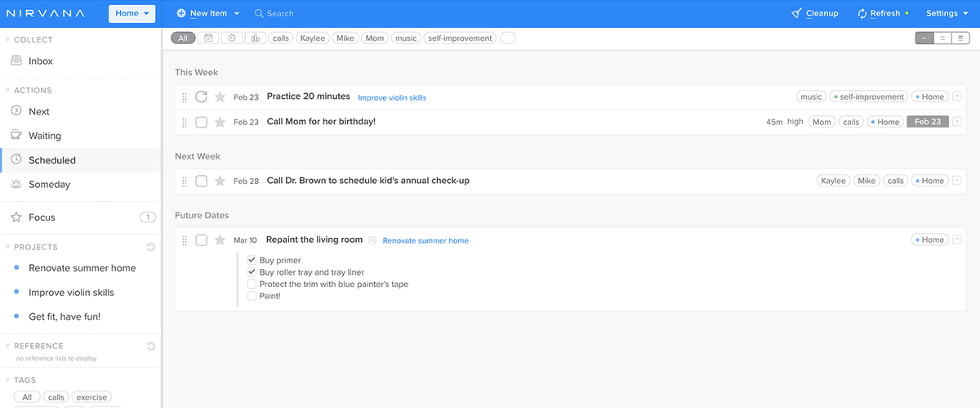
Task: Open the New Item dropdown arrow
Action: 237,14
